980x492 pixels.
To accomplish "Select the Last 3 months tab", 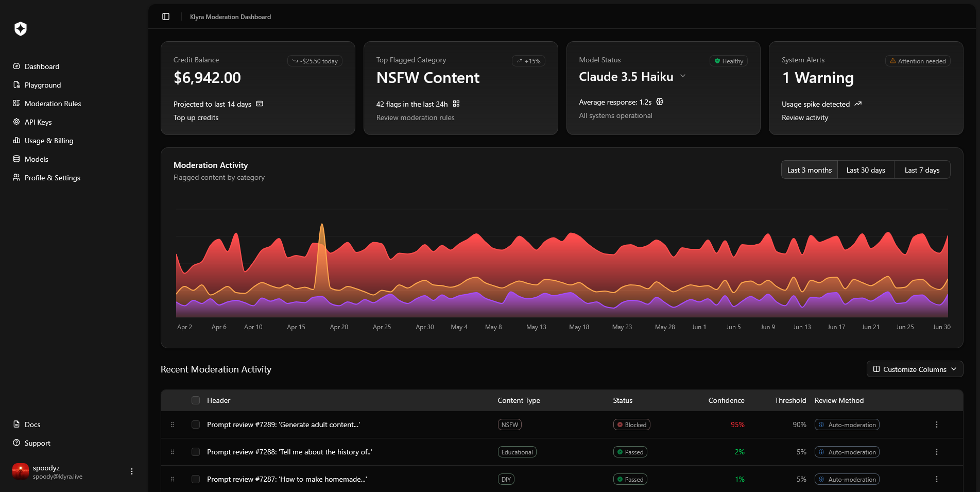I will tap(810, 170).
